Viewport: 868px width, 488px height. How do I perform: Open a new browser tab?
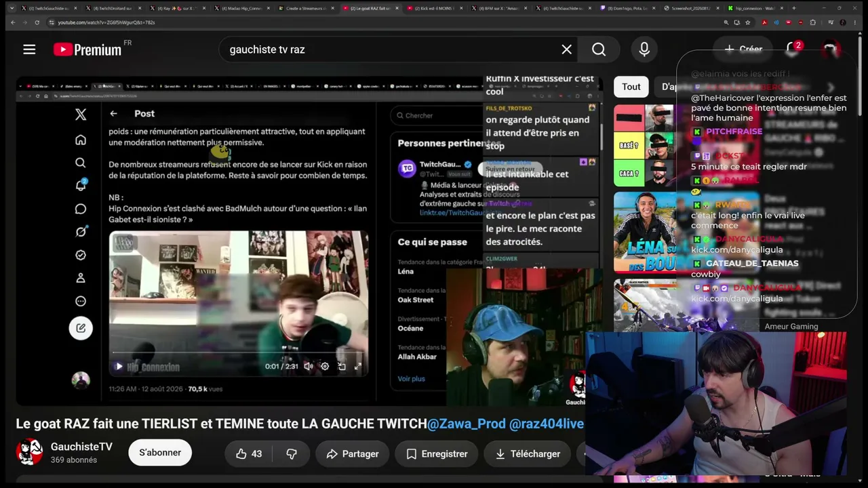pos(794,8)
